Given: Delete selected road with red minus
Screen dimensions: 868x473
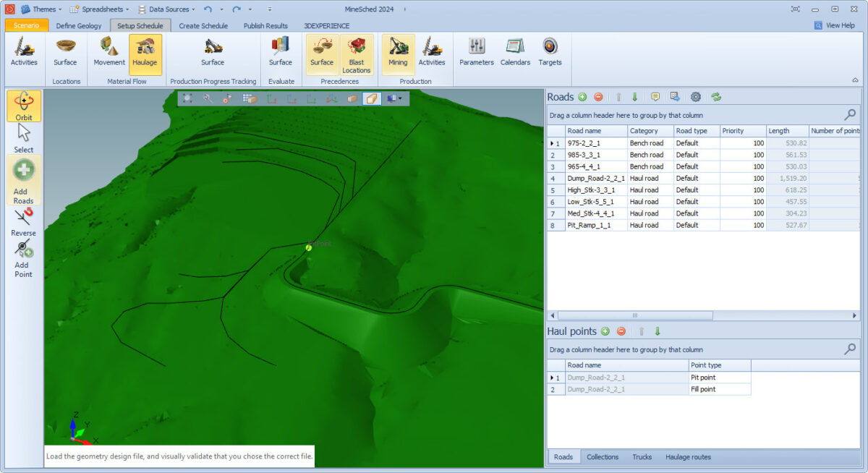Looking at the screenshot, I should (598, 97).
